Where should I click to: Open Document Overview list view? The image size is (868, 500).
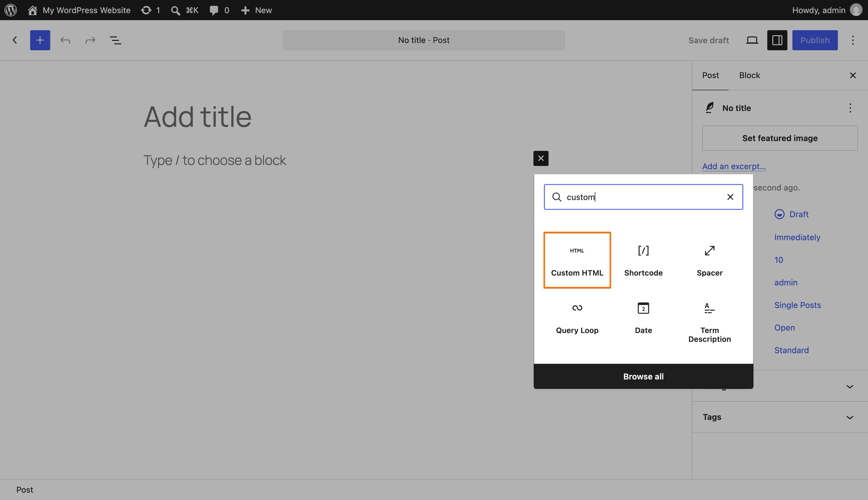click(116, 40)
